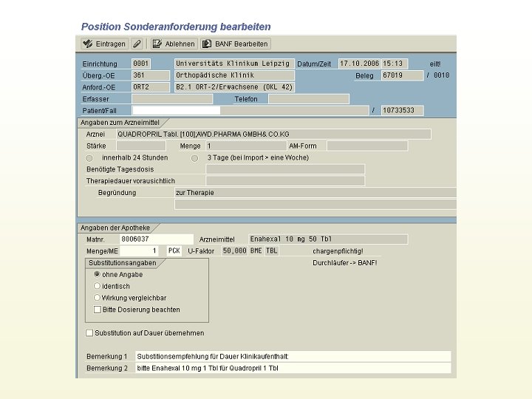Click the Therapiedauer vorausichtlich field

(x=285, y=181)
